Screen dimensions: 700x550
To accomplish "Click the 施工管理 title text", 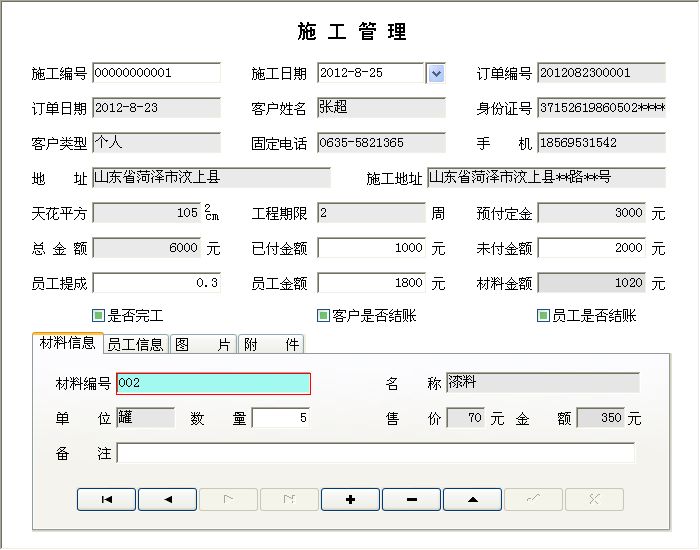I will click(352, 32).
